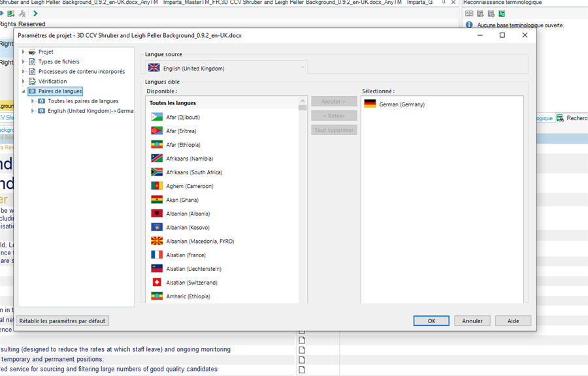Select German (Germany) in the Sélectionné list

402,104
